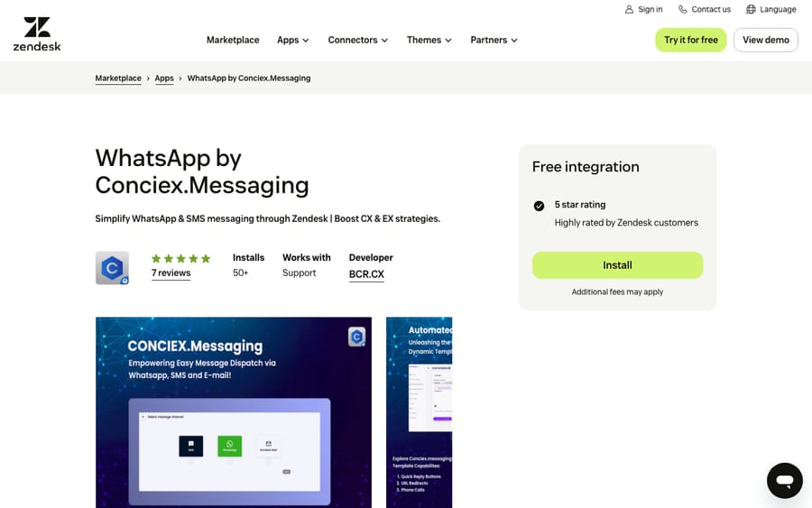Image resolution: width=812 pixels, height=508 pixels.
Task: Open the Language selector
Action: pyautogui.click(x=771, y=9)
